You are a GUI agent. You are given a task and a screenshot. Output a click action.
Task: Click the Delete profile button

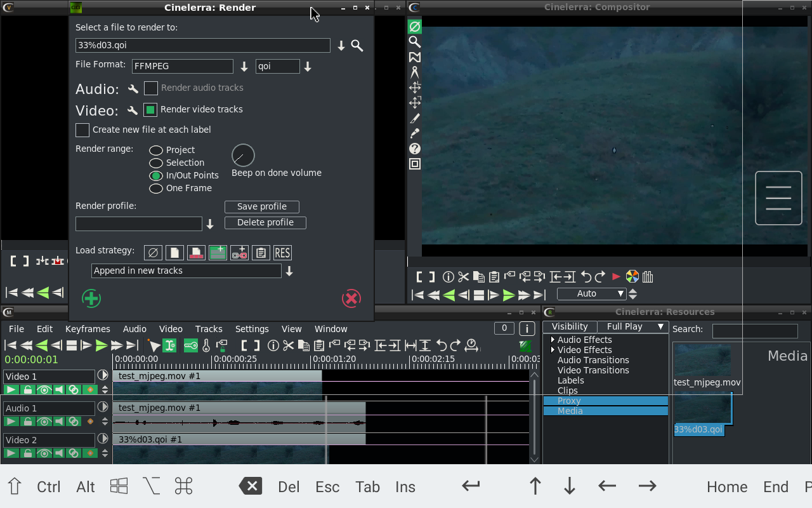(x=265, y=223)
